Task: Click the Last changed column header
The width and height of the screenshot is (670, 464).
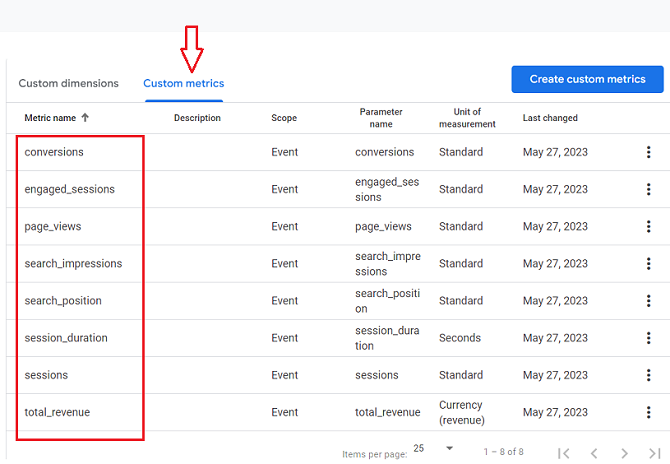Action: [x=550, y=118]
